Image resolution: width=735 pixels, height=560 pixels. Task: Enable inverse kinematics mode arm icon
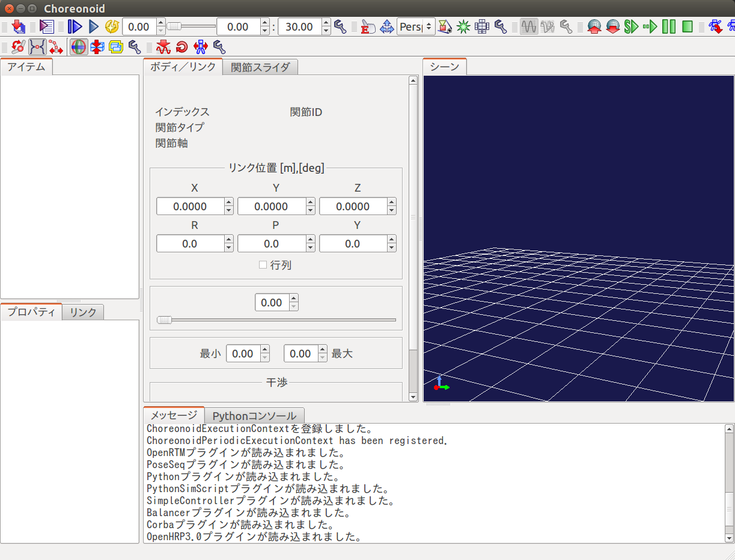coord(56,46)
